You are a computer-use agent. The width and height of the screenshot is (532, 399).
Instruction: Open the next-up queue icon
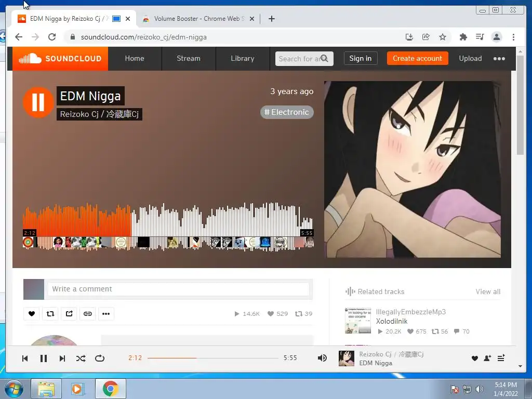tap(501, 358)
